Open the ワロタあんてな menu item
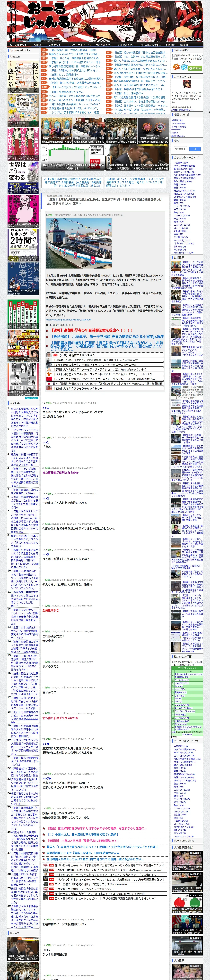 click(x=104, y=45)
